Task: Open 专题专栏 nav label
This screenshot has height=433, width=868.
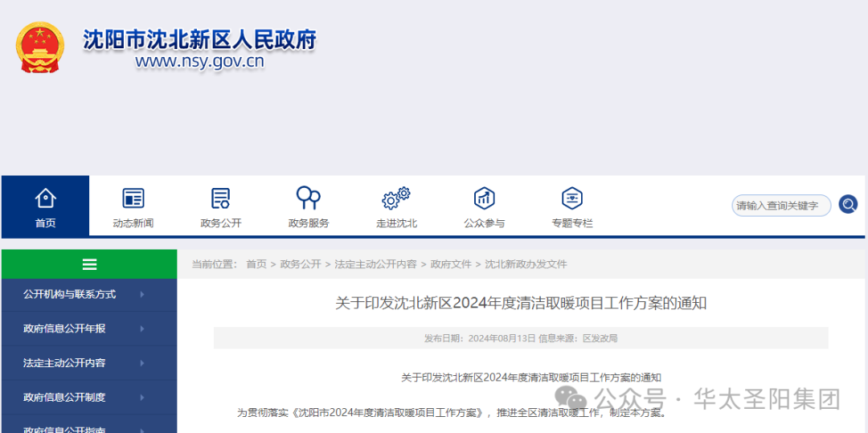Action: point(572,223)
